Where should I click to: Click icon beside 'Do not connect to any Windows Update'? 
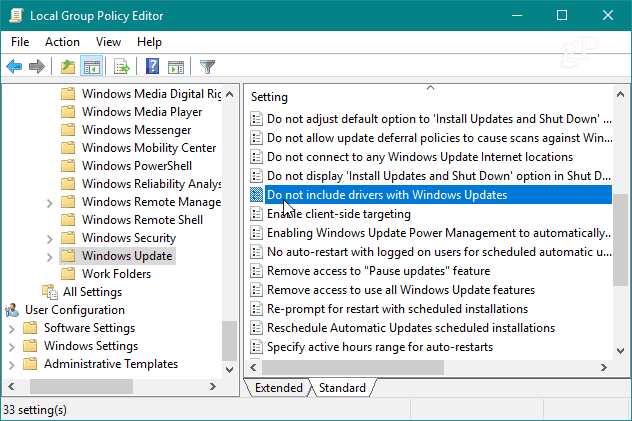coord(256,157)
